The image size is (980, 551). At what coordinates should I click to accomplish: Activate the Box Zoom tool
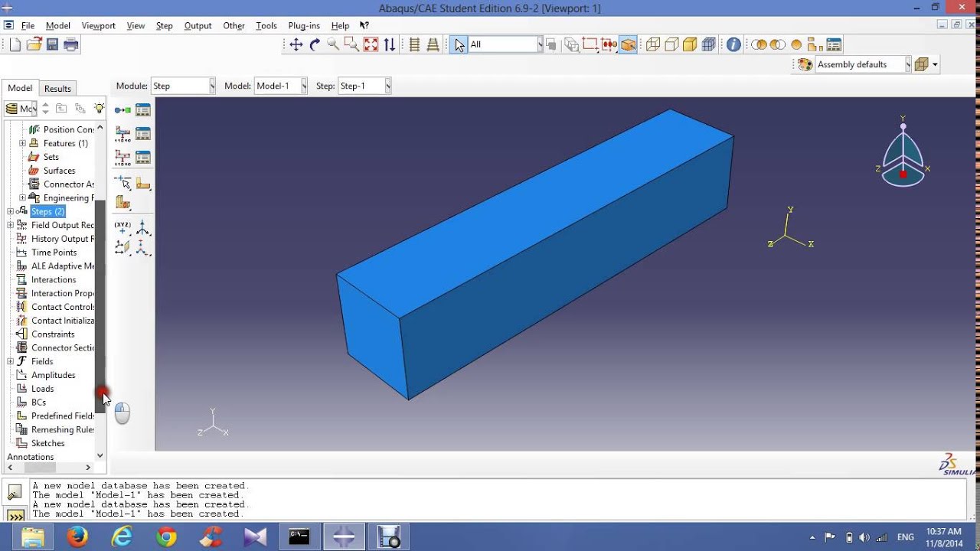351,44
